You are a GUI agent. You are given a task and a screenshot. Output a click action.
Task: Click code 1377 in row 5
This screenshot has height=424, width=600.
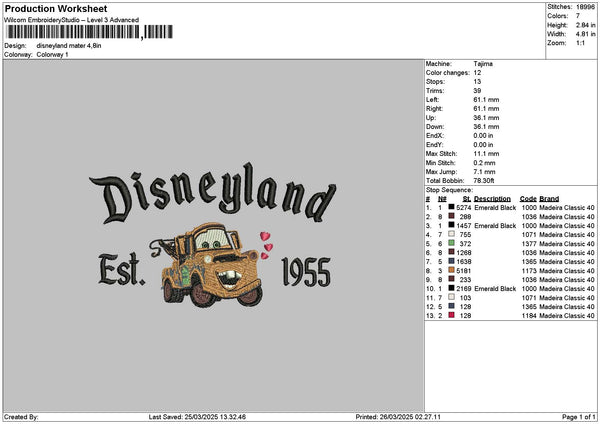(529, 244)
